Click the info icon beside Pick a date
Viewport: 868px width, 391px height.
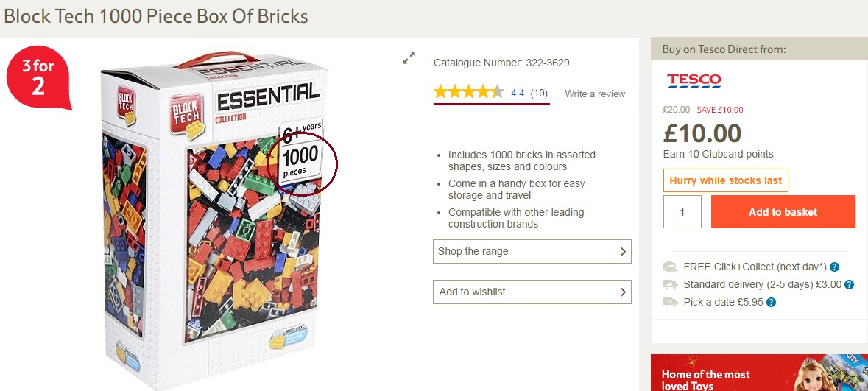pyautogui.click(x=772, y=302)
